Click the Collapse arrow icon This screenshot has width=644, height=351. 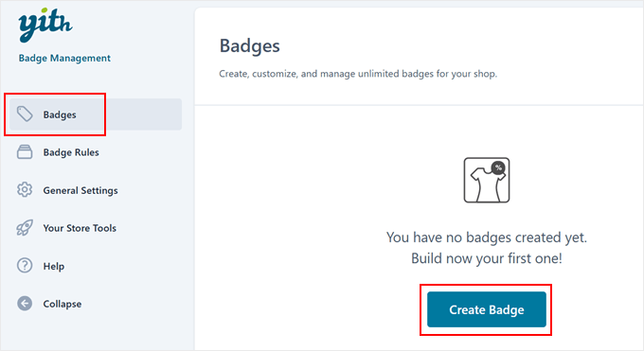(25, 304)
